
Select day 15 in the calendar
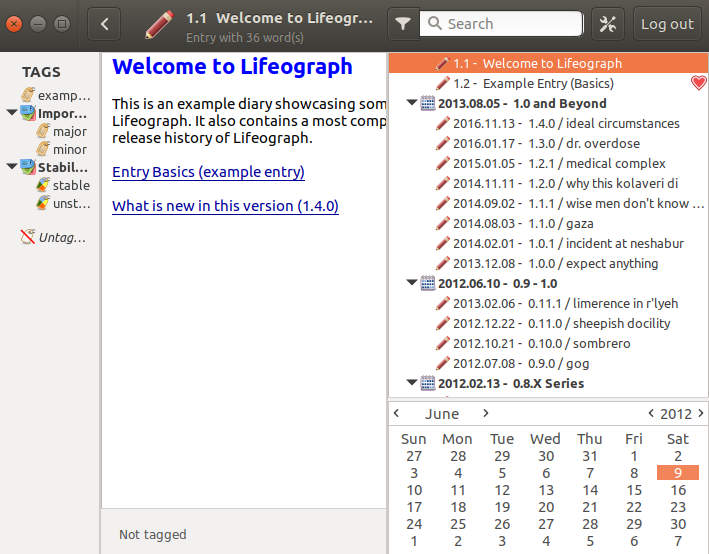(x=634, y=490)
